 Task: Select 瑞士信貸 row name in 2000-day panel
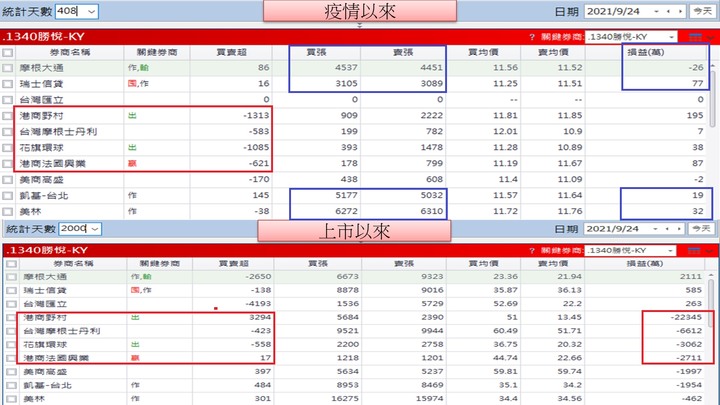[45, 291]
